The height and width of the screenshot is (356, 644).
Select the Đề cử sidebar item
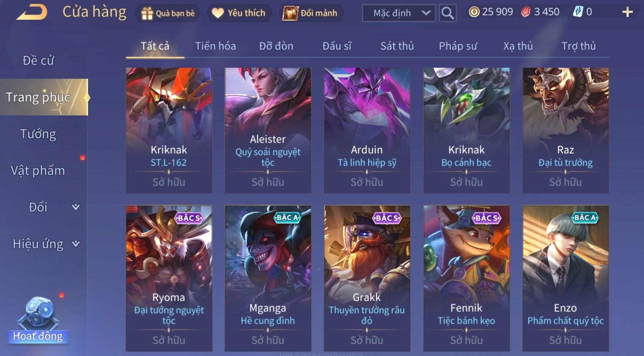[x=38, y=61]
